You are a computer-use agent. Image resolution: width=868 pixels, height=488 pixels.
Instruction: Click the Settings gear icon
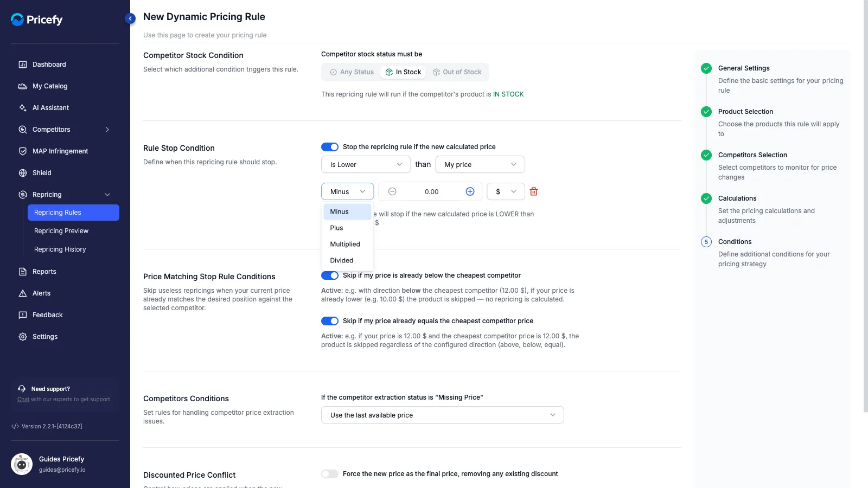23,337
